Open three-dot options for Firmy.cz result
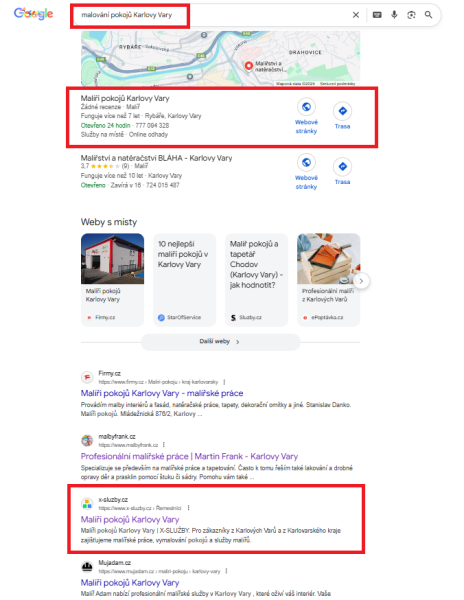Image resolution: width=464 pixels, height=600 pixels. (224, 382)
